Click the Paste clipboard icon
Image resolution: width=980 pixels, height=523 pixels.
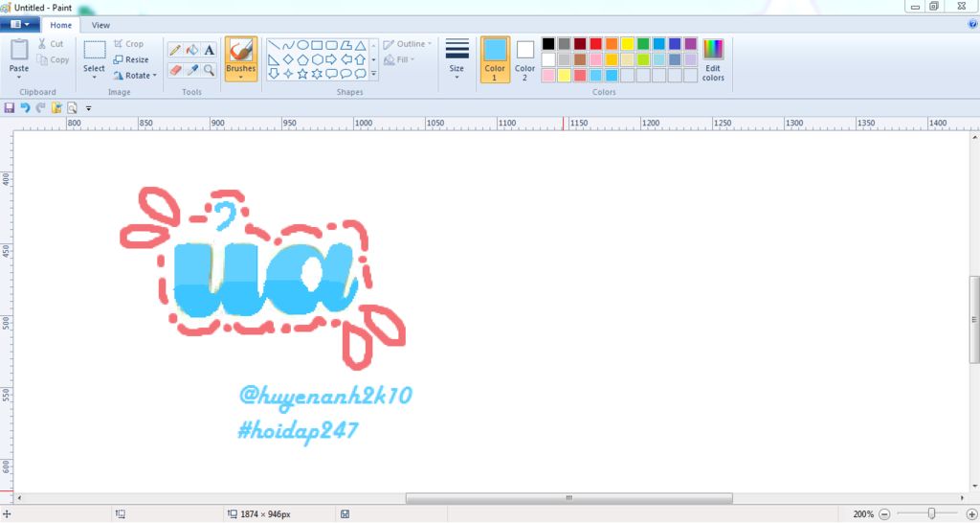click(x=19, y=50)
